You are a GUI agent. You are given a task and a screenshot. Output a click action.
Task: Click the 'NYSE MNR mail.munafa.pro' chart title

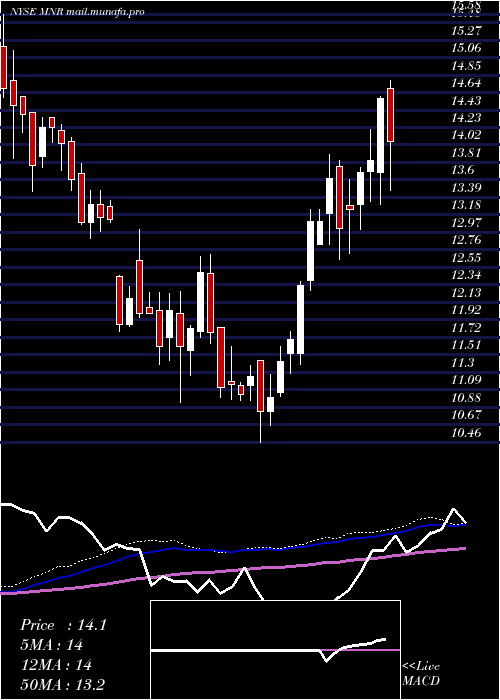pos(77,12)
